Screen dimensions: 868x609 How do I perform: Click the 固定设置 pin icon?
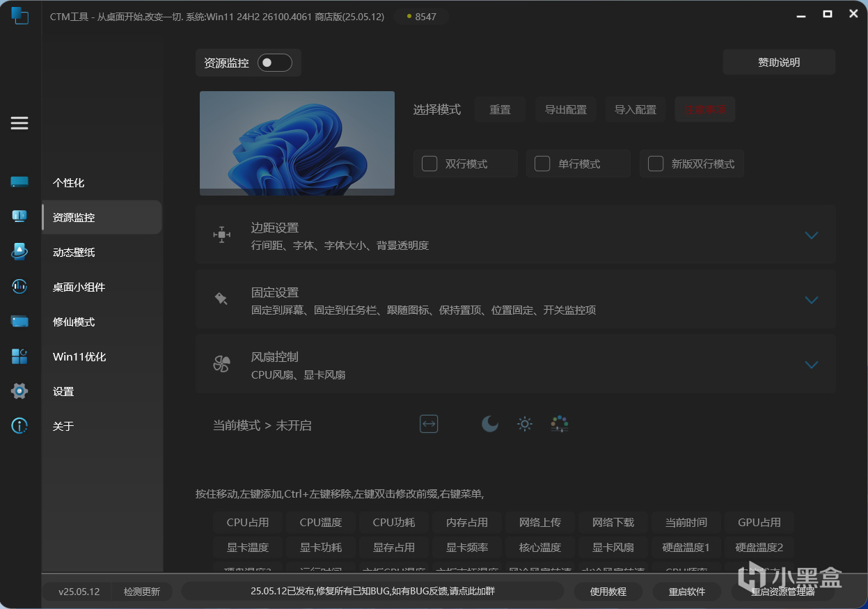pos(221,299)
